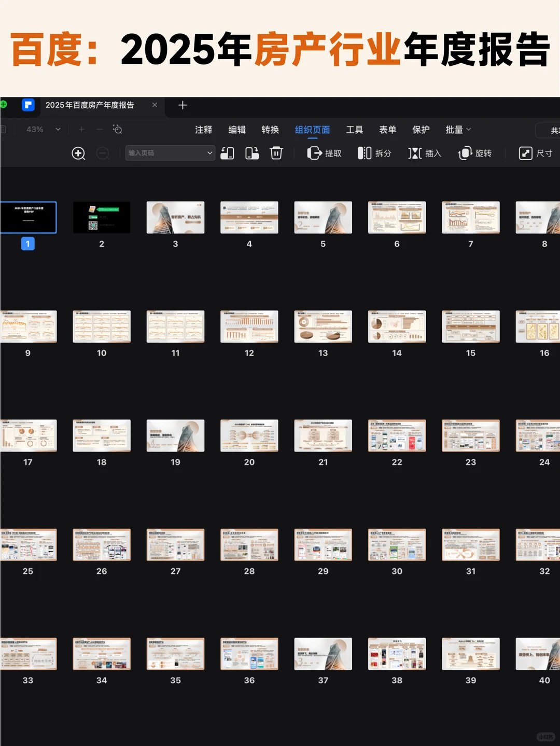Click the rotate page right icon
This screenshot has width=560, height=746.
pos(252,153)
